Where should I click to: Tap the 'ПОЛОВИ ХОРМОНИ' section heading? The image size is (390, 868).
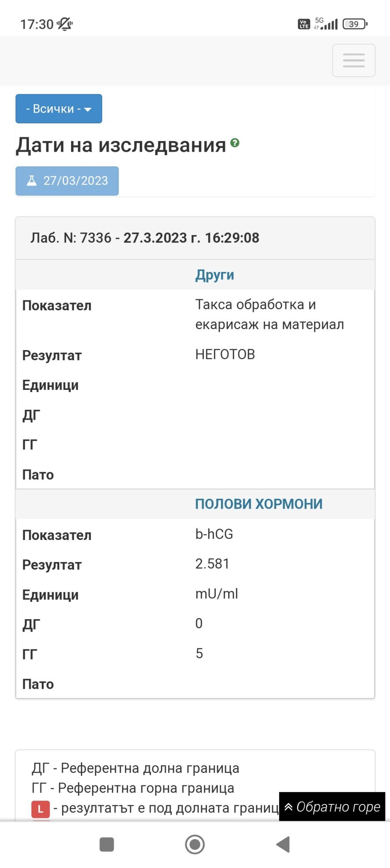pyautogui.click(x=259, y=504)
